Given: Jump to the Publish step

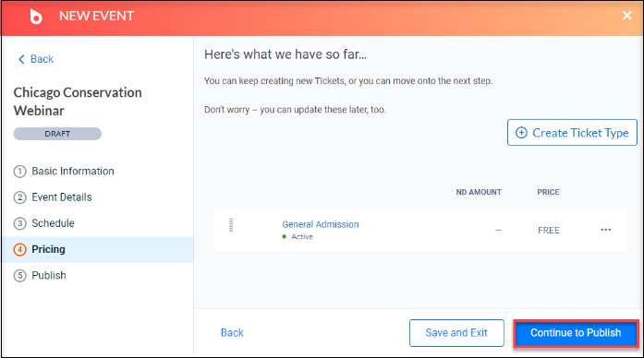Looking at the screenshot, I should (49, 275).
